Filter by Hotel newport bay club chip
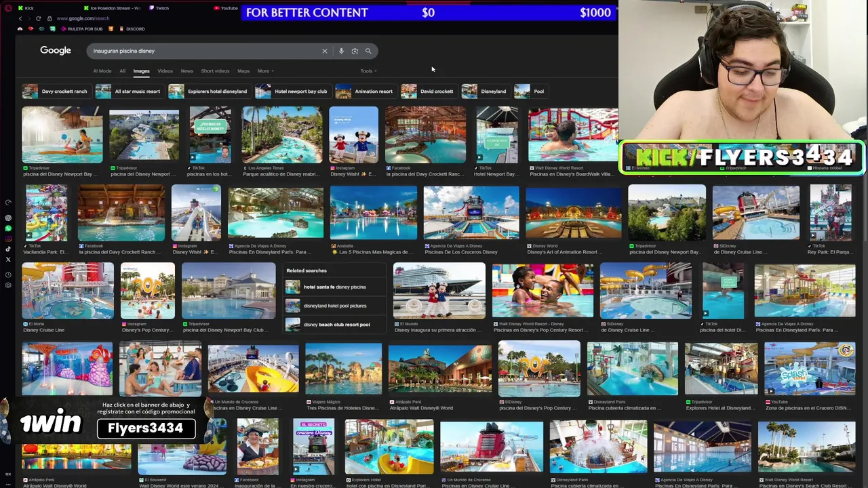This screenshot has height=488, width=868. 292,91
